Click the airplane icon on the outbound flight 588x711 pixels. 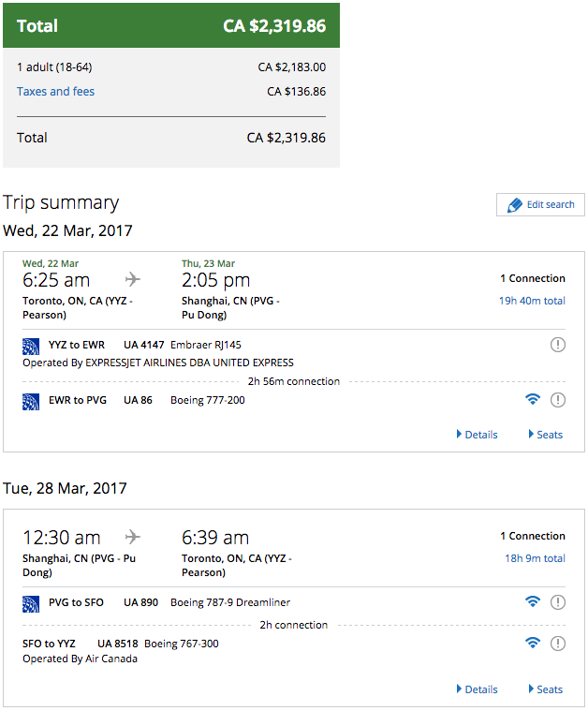[132, 279]
